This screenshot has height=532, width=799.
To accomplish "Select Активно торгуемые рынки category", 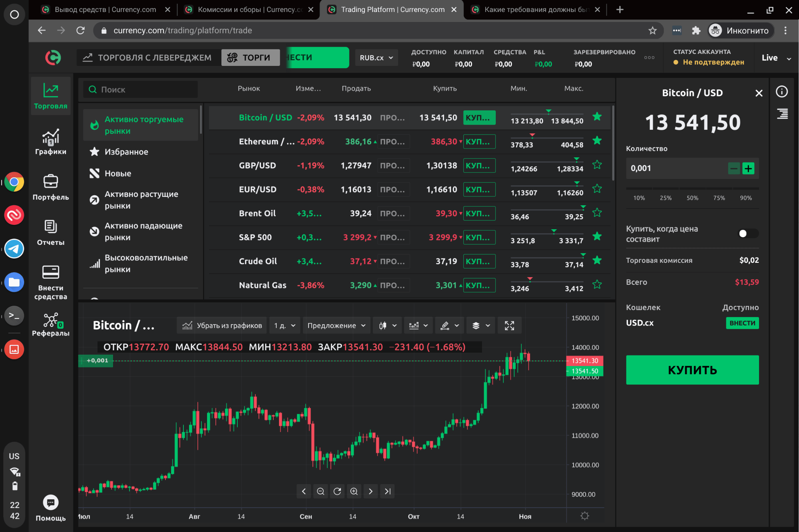I will (x=141, y=125).
